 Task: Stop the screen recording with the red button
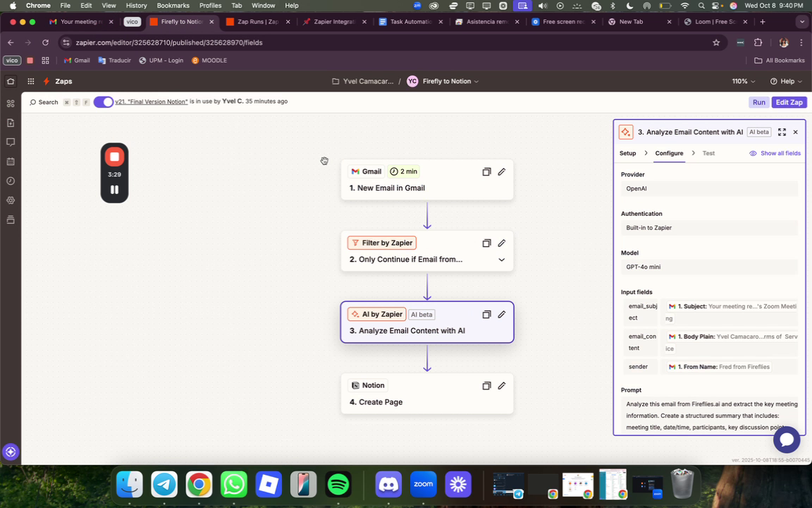click(x=114, y=157)
